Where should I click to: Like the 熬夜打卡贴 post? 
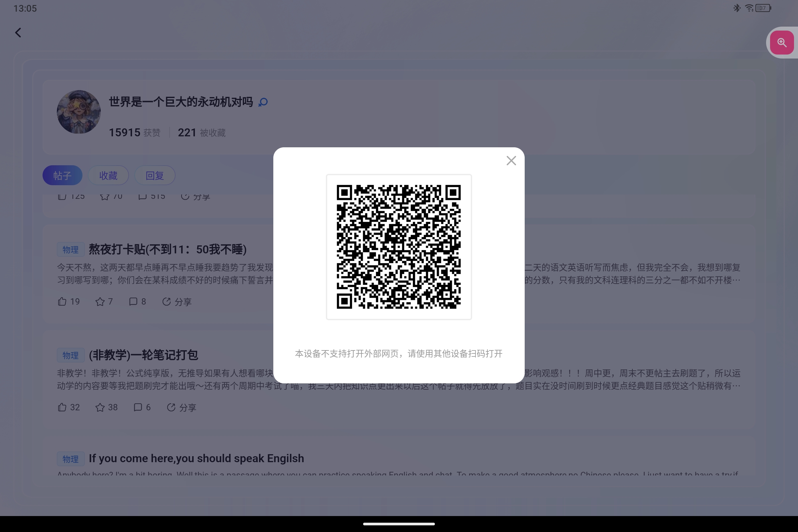click(62, 302)
